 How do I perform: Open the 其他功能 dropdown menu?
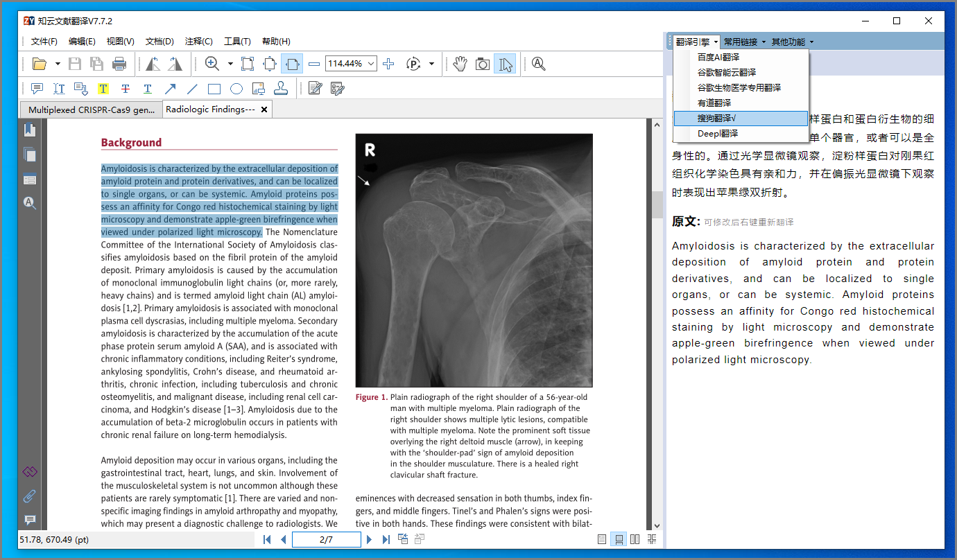pyautogui.click(x=793, y=42)
